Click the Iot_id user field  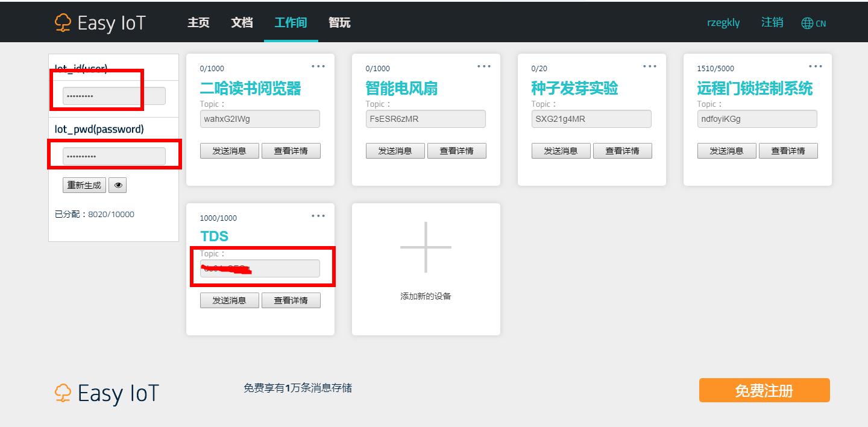coord(114,96)
